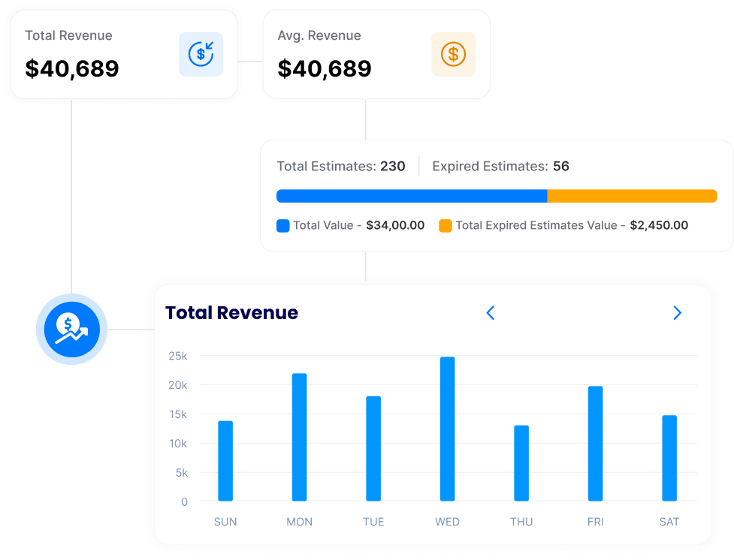Screen dimensions: 734x560
Task: Click the Expired Estimates: 56 text
Action: tap(500, 166)
